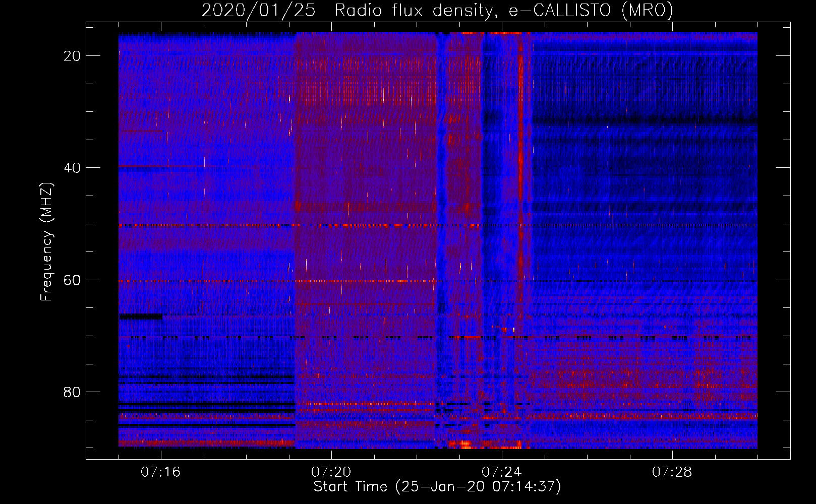Select the 07:20 time tick label
This screenshot has width=816, height=504.
click(x=331, y=472)
